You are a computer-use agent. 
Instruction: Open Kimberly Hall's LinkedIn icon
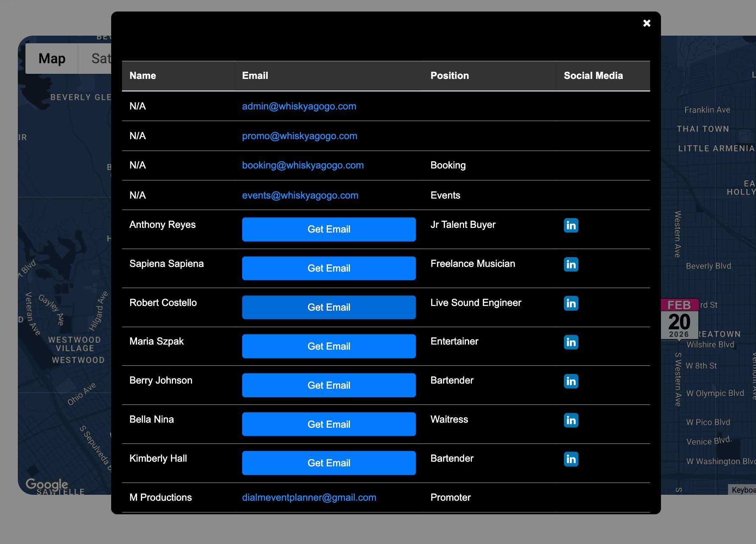571,459
